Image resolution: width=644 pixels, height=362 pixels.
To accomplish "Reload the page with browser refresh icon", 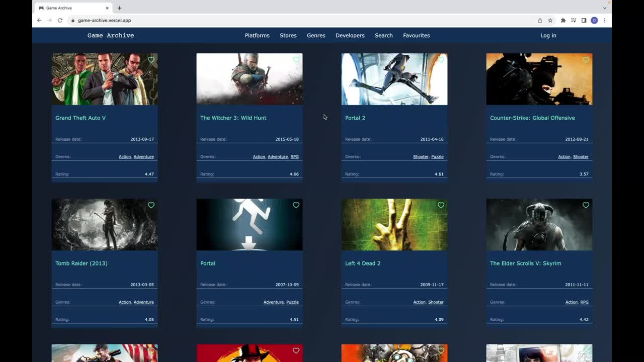I will (x=60, y=21).
